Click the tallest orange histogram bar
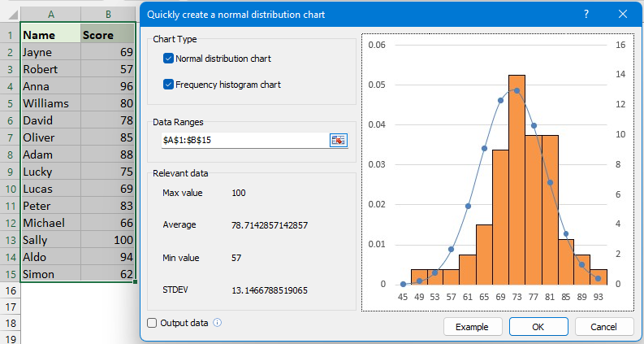The image size is (644, 344). coord(517,179)
